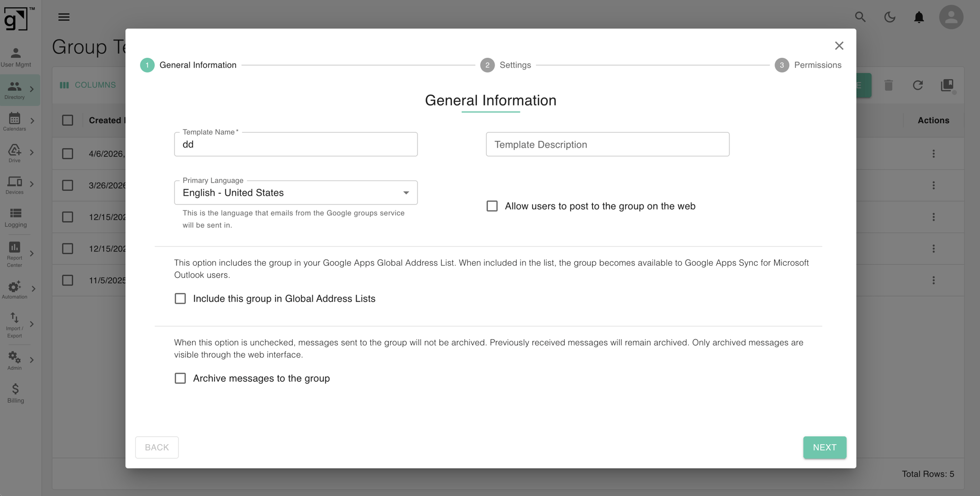Open User Mgmt in sidebar
The width and height of the screenshot is (980, 496).
[x=16, y=57]
